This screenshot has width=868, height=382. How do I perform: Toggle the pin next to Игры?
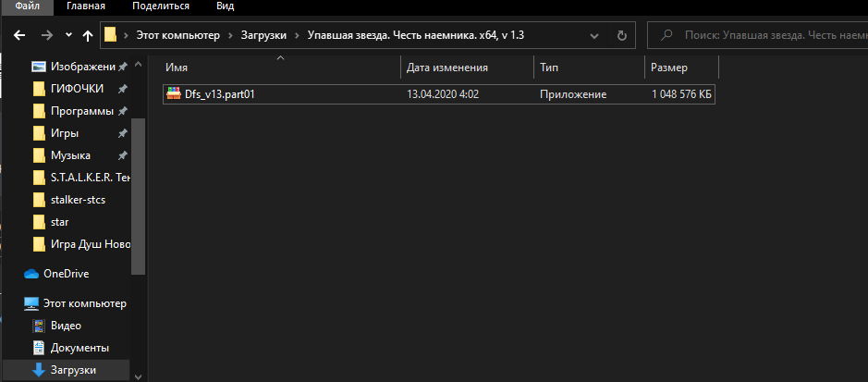pos(123,133)
